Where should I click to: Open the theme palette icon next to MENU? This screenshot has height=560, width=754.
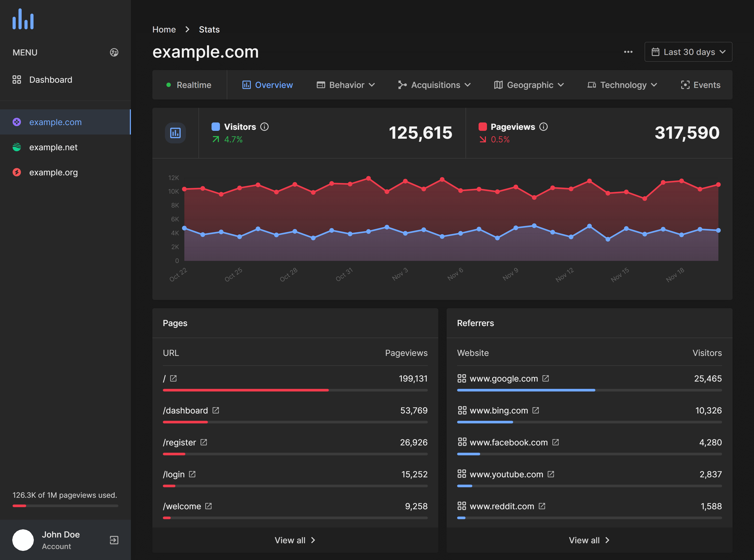[114, 52]
